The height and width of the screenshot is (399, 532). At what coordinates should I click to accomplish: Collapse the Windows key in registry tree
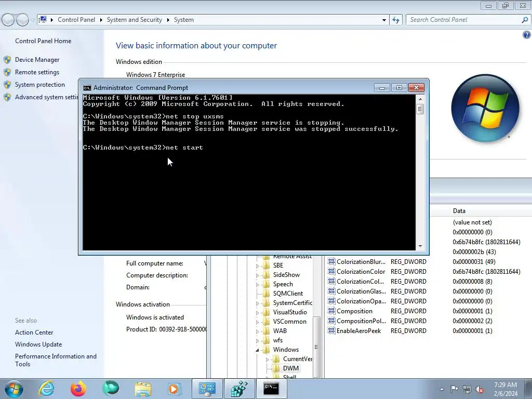point(257,350)
